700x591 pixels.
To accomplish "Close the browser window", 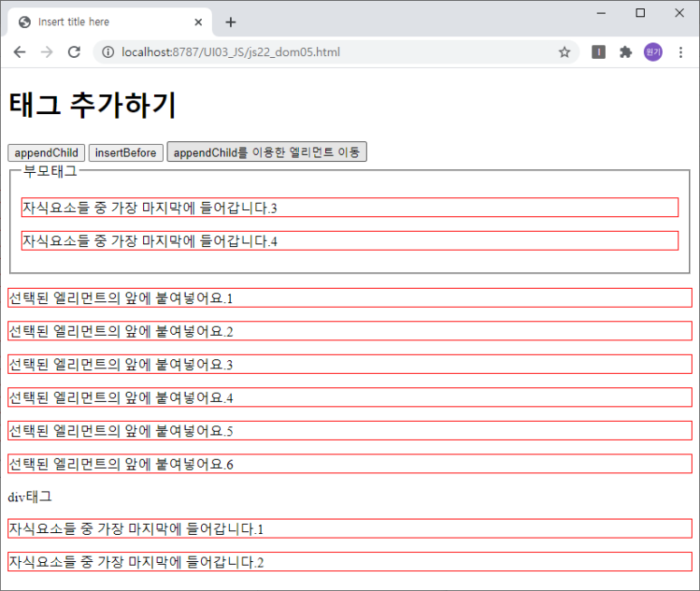I will pos(679,13).
